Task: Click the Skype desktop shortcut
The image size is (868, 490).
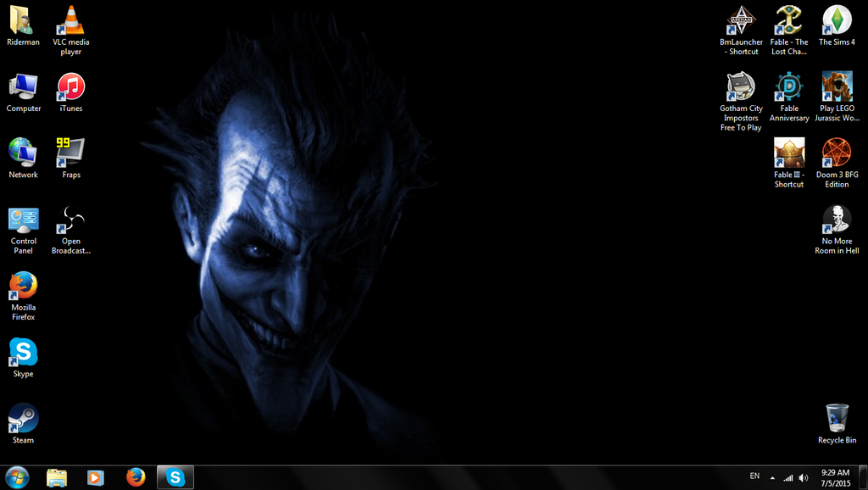Action: pyautogui.click(x=23, y=358)
